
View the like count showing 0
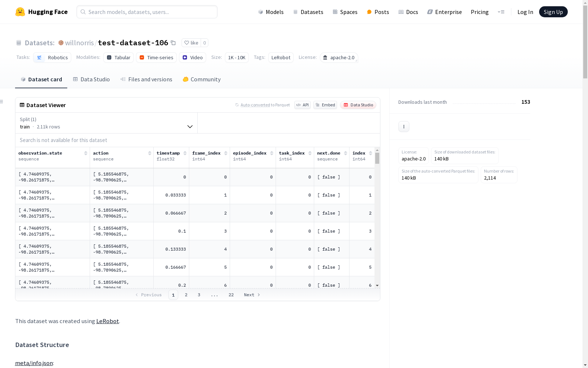[x=205, y=43]
